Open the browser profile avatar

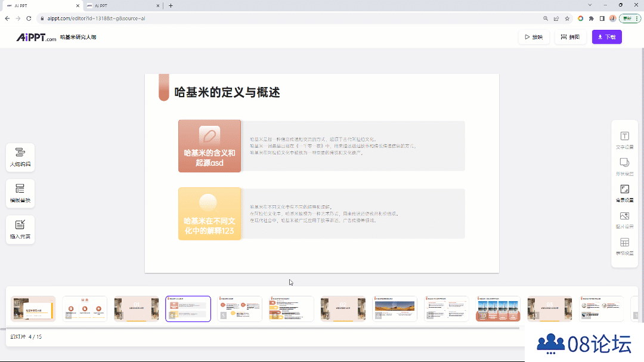[613, 18]
